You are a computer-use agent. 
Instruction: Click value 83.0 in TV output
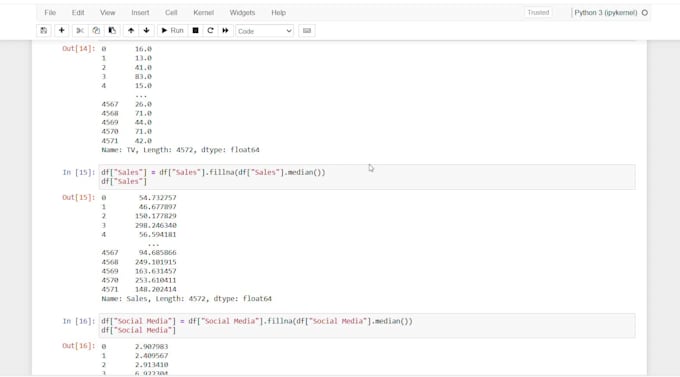[x=143, y=76]
